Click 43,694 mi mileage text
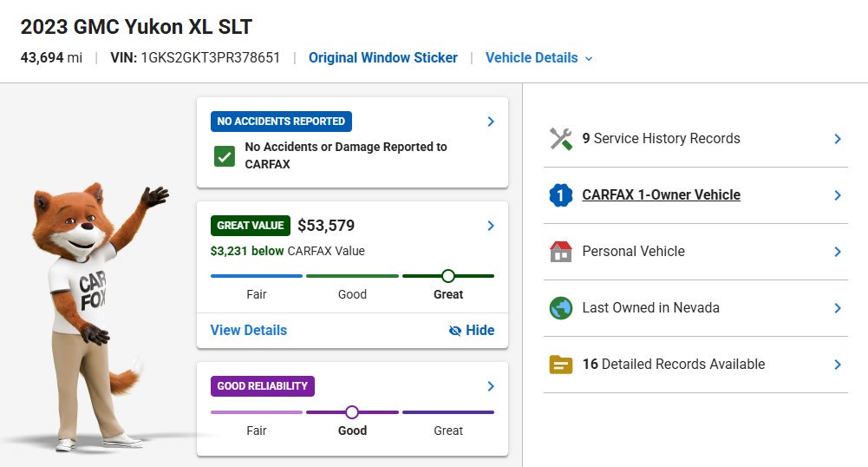The image size is (868, 467). tap(51, 57)
